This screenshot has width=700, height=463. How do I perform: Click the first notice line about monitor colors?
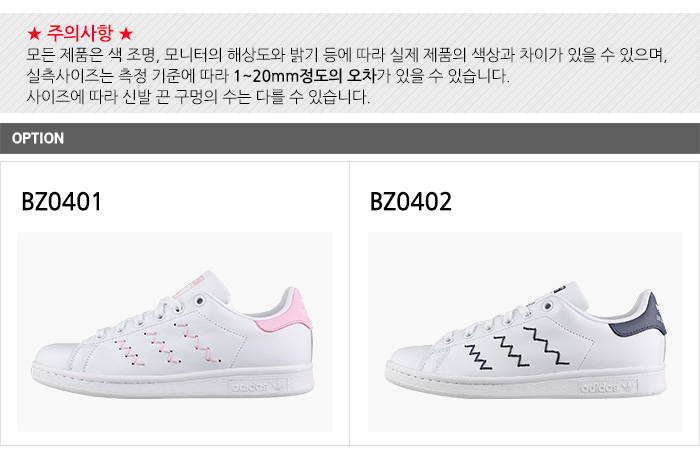(346, 55)
